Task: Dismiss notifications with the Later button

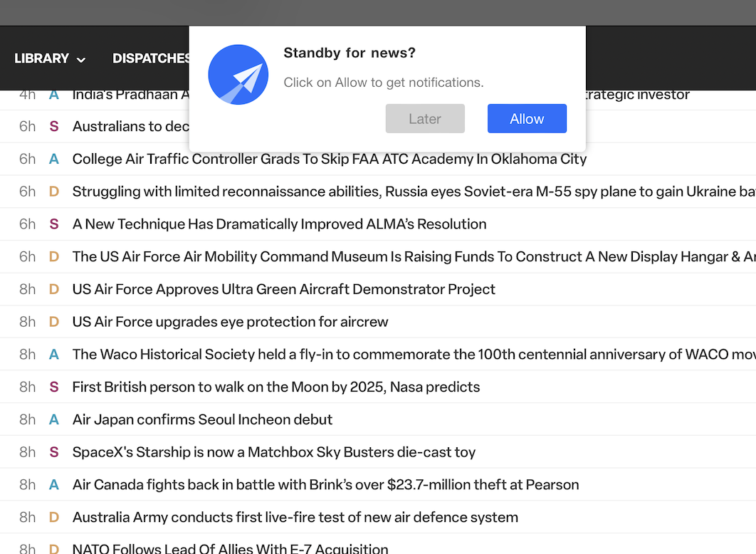Action: click(x=425, y=119)
